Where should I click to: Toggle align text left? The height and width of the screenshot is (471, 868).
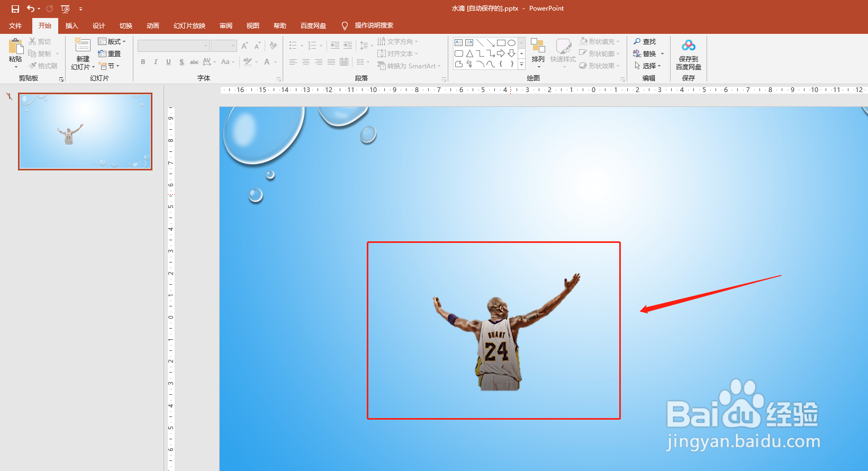(x=293, y=62)
